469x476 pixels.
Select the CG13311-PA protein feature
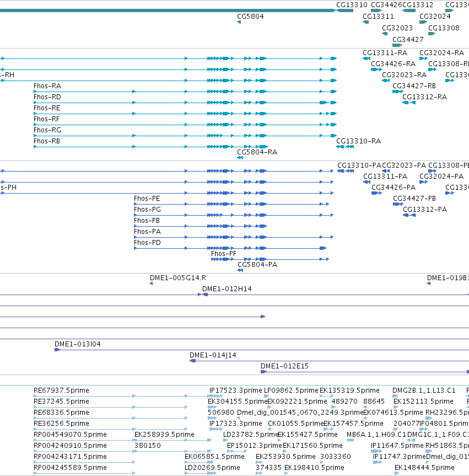(366, 182)
